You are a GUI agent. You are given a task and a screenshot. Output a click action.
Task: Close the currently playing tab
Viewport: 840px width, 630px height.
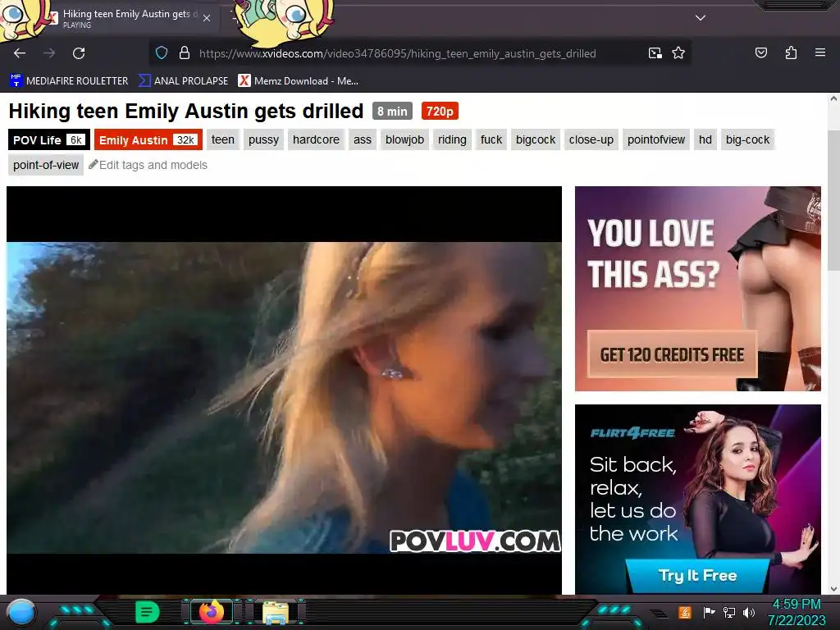coord(207,18)
